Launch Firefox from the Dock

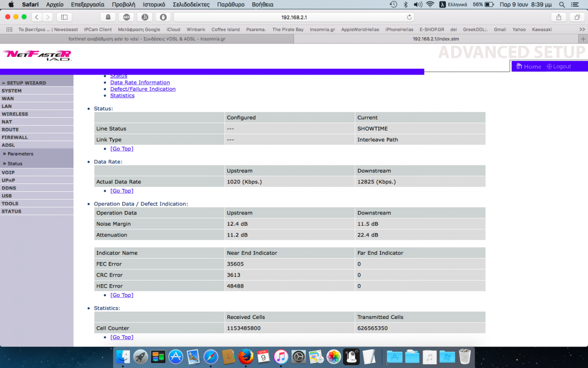[246, 357]
